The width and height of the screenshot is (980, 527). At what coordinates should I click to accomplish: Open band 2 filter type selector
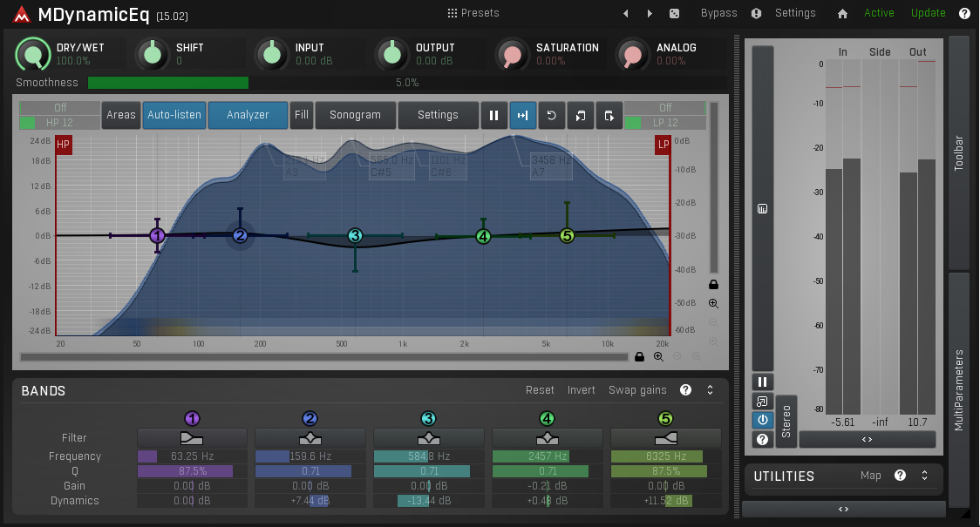click(x=310, y=437)
